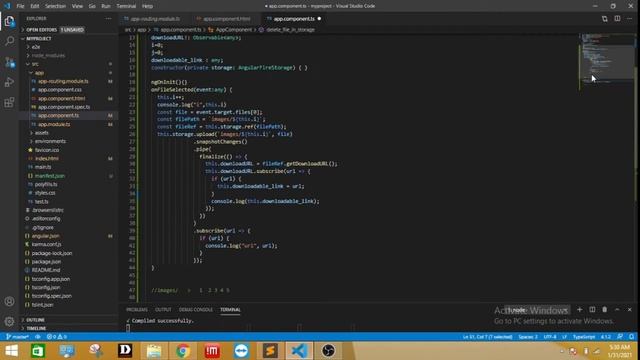Open OBS Studio from taskbar
Viewport: 640px width, 360px height.
coord(328,351)
